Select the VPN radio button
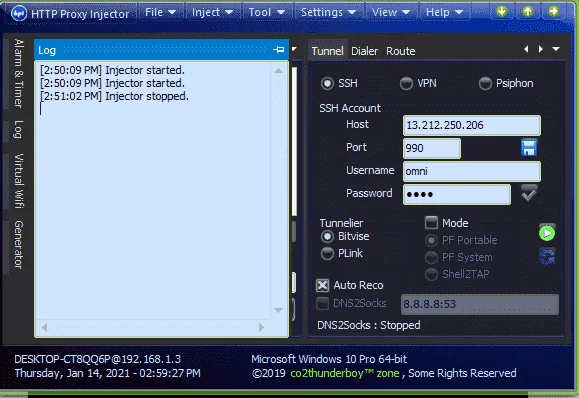 coord(406,83)
